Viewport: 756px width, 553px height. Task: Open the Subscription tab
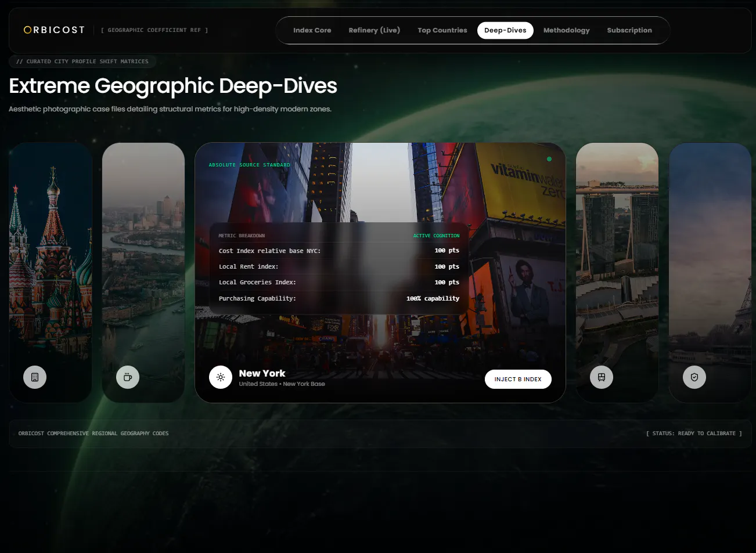pos(629,30)
